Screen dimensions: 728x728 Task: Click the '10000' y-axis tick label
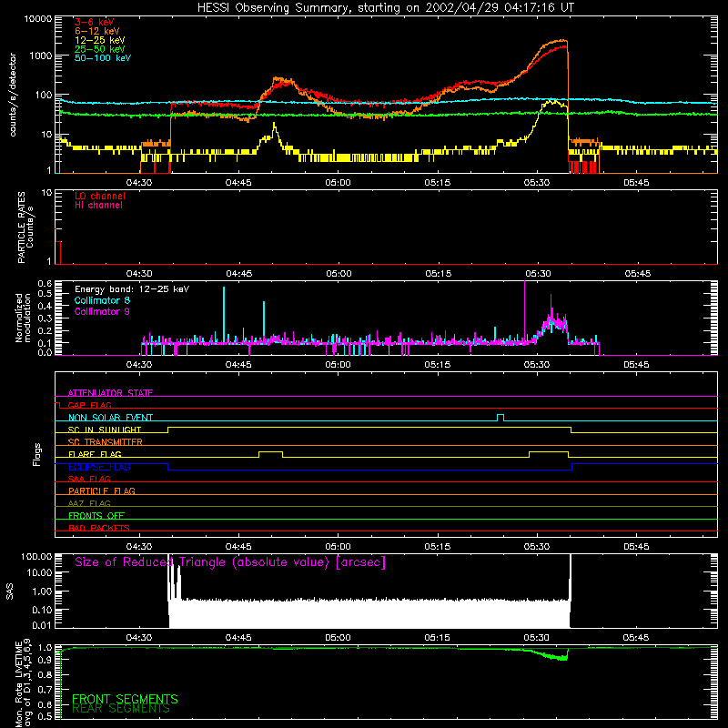38,19
